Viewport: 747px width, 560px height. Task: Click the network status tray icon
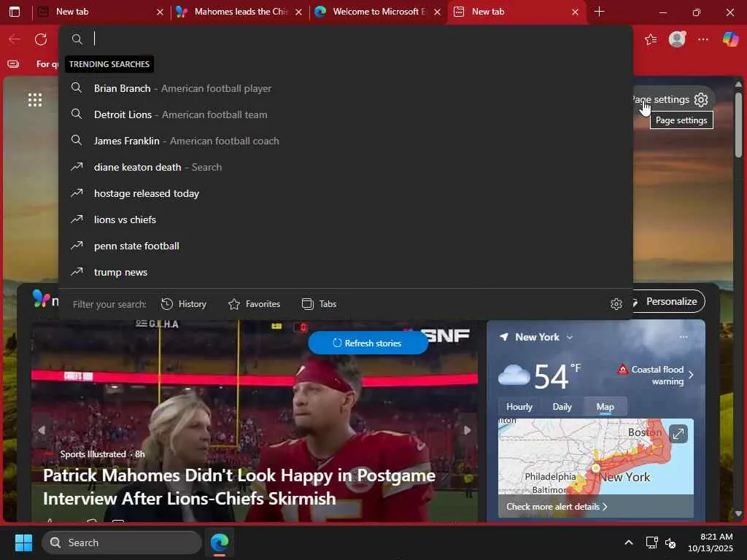click(x=651, y=542)
